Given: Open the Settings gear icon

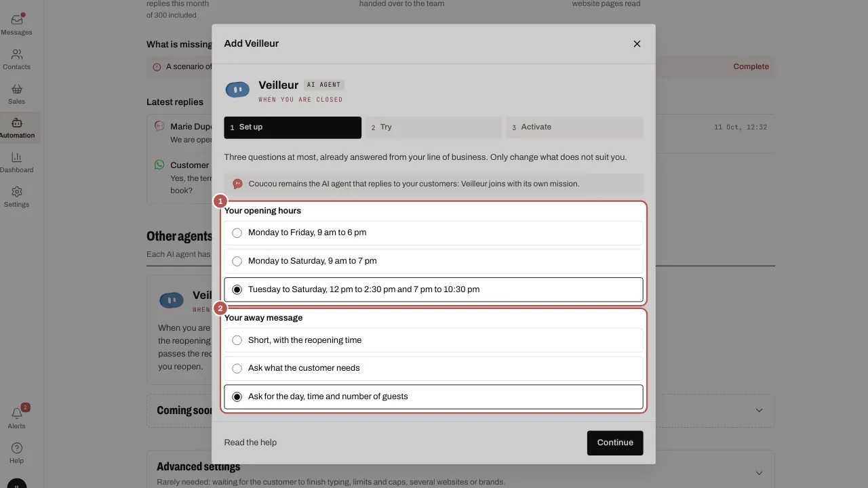Looking at the screenshot, I should [x=17, y=192].
